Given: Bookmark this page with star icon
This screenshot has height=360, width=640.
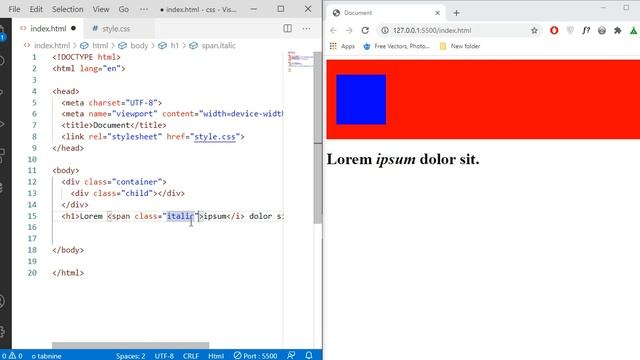Looking at the screenshot, I should pos(534,30).
